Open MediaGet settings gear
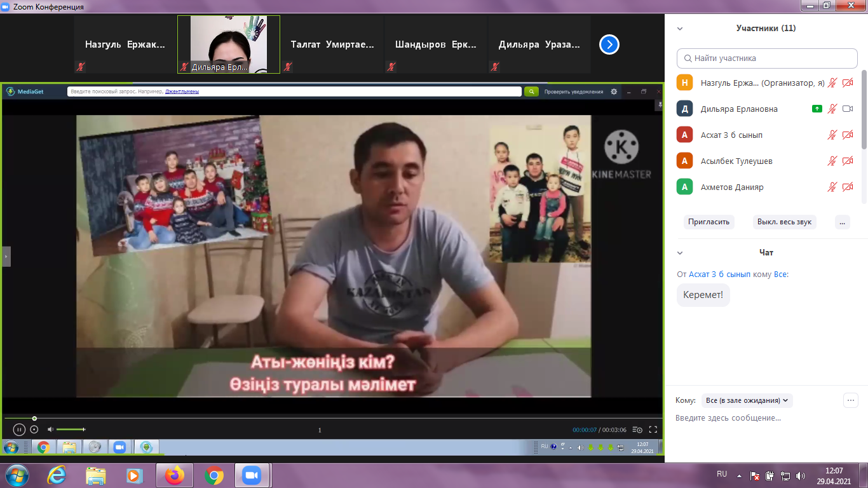This screenshot has height=488, width=868. tap(614, 91)
